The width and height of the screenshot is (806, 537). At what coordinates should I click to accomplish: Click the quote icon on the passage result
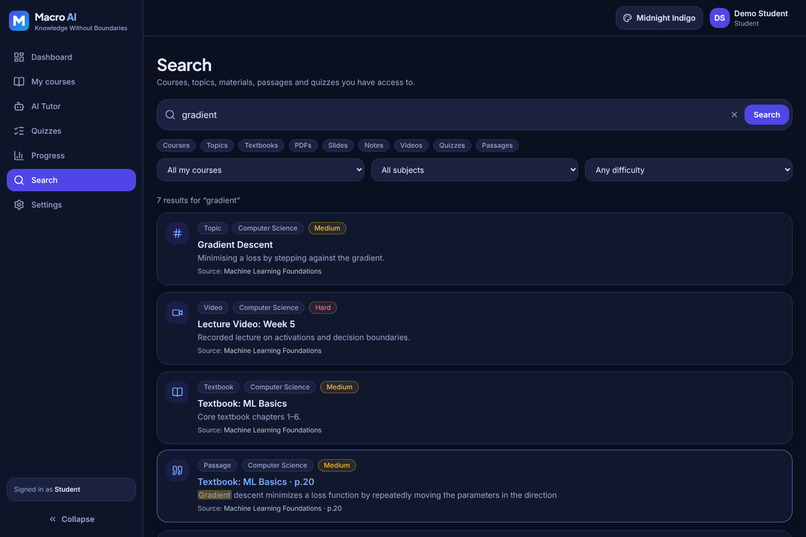tap(177, 470)
